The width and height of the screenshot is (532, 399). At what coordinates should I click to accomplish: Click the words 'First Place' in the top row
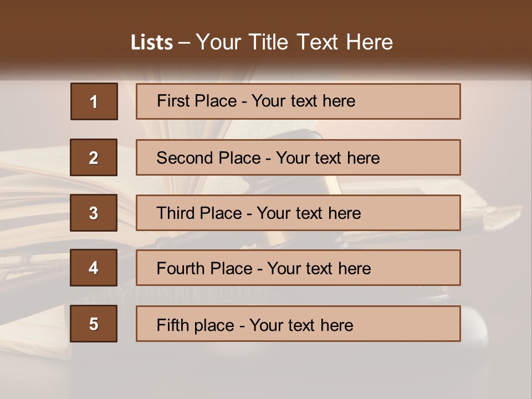pos(197,101)
